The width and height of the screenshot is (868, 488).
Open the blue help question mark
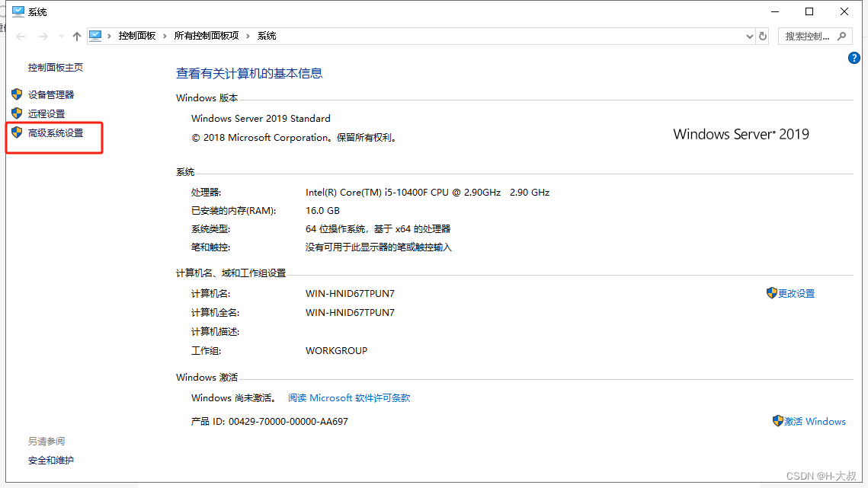click(x=854, y=58)
